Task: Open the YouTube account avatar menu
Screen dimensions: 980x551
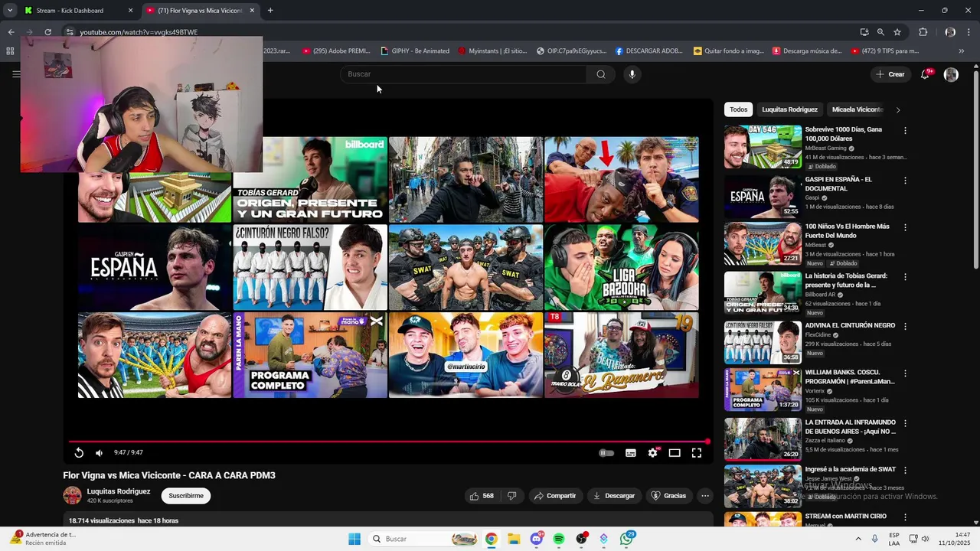Action: (x=951, y=74)
